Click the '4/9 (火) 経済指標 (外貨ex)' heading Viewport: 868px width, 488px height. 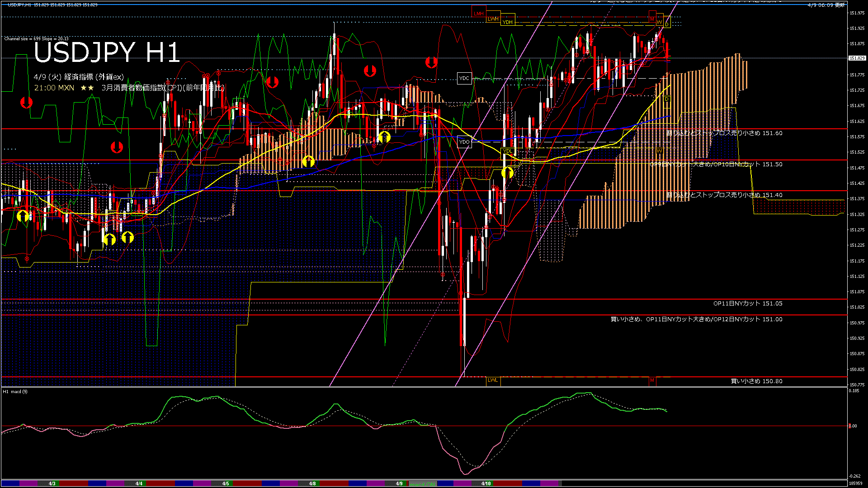click(79, 77)
